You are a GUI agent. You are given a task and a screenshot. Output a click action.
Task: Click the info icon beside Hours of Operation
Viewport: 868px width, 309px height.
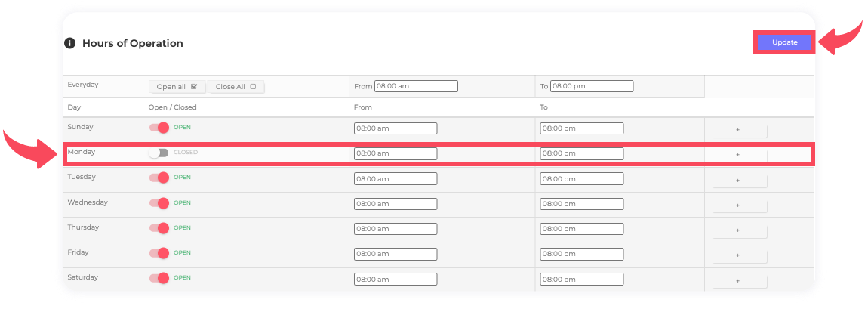coord(69,43)
